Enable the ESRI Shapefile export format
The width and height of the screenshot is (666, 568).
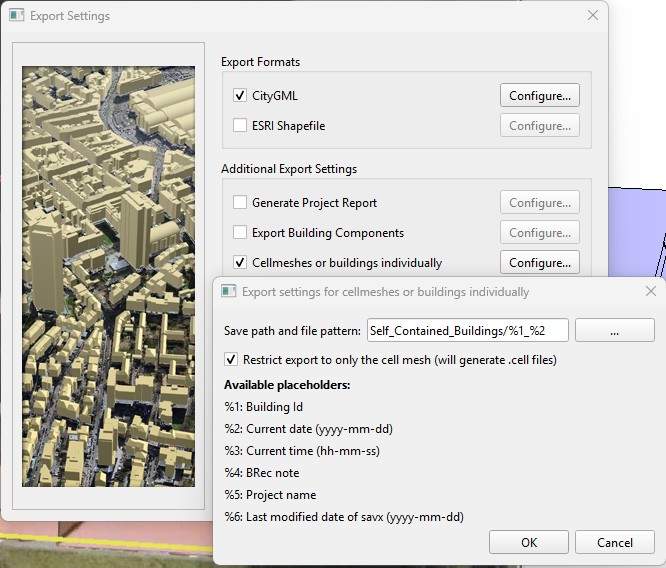pyautogui.click(x=240, y=126)
